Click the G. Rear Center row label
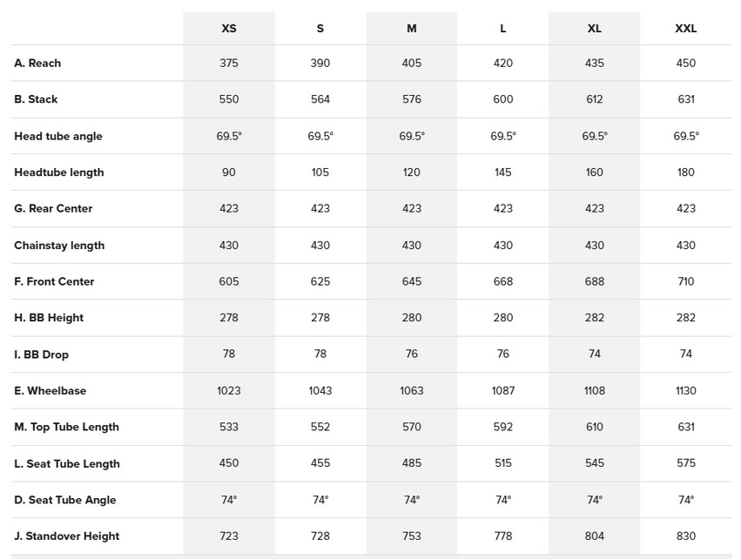 click(53, 209)
